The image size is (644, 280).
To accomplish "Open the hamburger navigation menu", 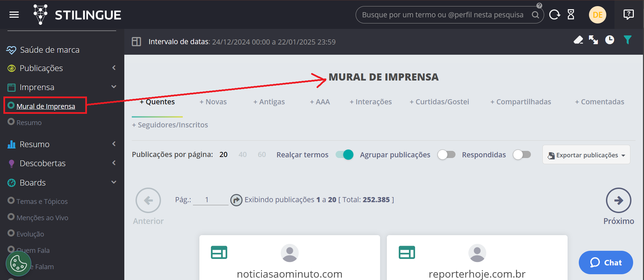I will (14, 15).
